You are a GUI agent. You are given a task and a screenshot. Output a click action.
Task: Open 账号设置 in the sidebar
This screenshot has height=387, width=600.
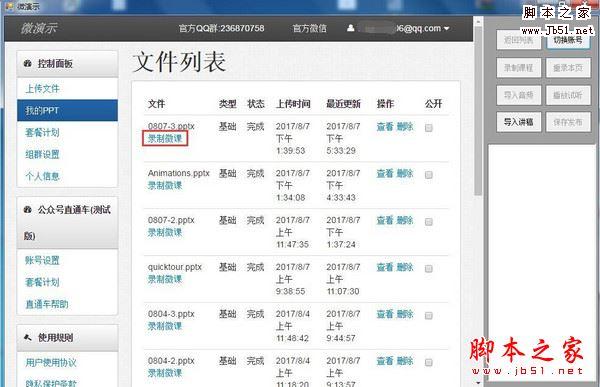coord(42,261)
